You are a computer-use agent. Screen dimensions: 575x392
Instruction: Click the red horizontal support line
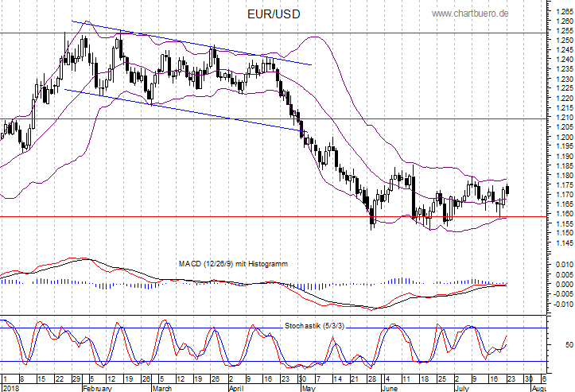[x=239, y=215]
